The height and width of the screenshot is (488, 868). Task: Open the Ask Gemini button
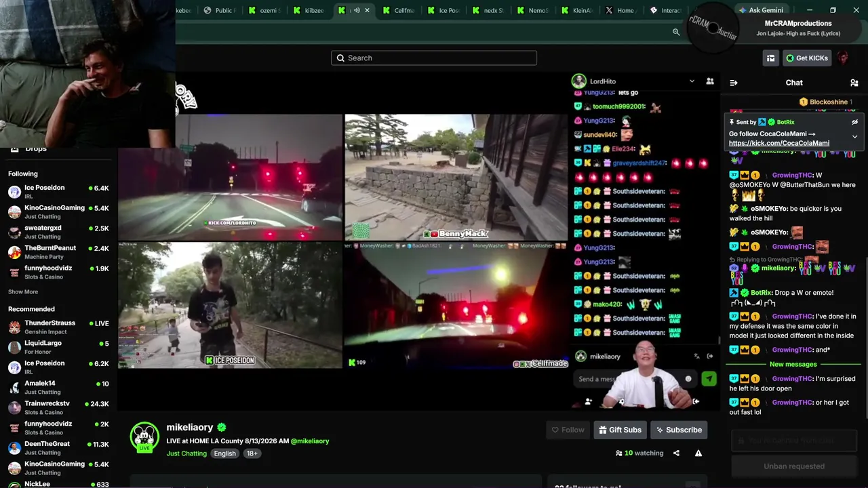click(761, 10)
